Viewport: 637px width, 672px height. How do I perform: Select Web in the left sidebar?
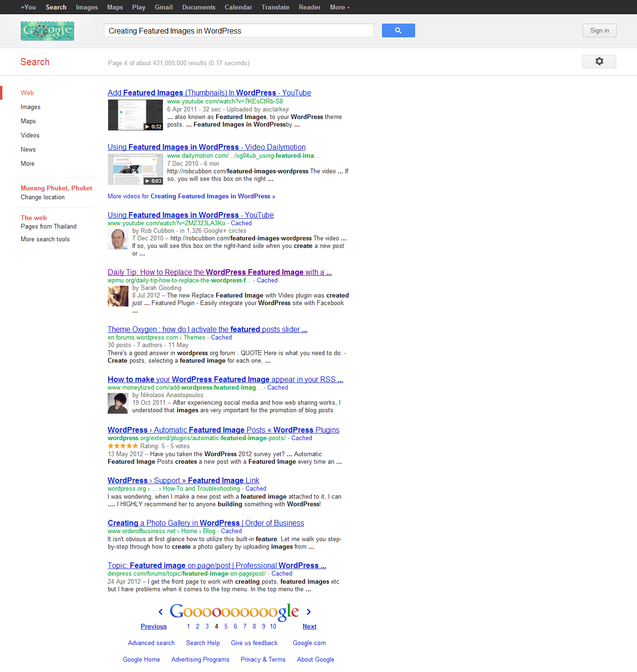pos(27,93)
